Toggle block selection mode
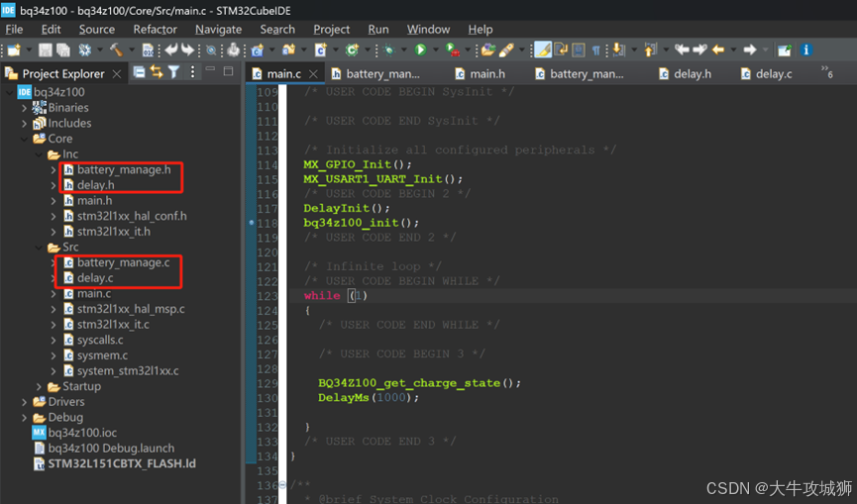The width and height of the screenshot is (857, 504). [579, 50]
